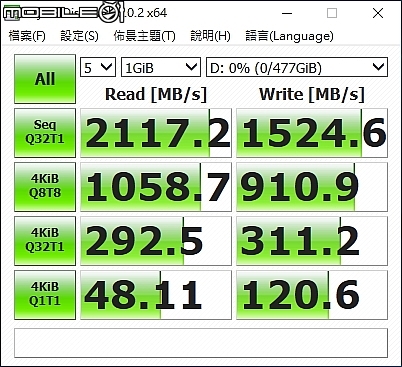This screenshot has height=367, width=402.
Task: Open the drive selector showing D: 0%
Action: tap(297, 67)
